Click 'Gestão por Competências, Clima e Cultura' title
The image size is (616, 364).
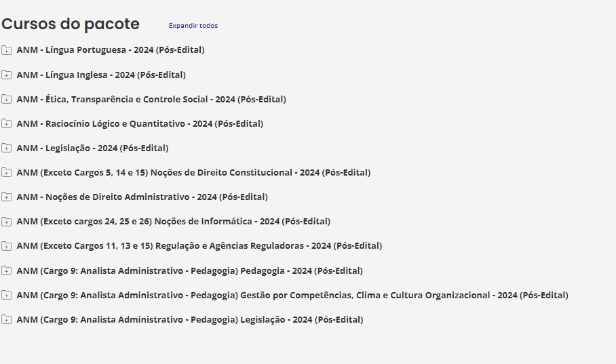pos(292,296)
